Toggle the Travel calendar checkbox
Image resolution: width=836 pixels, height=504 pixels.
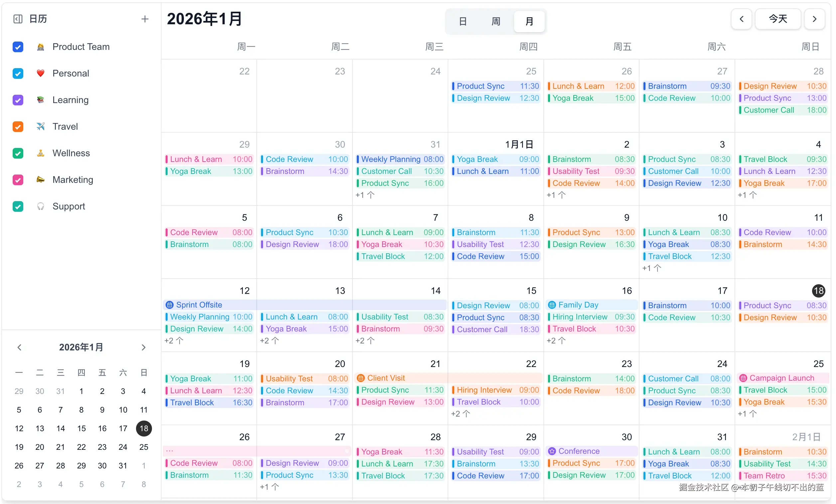[18, 127]
